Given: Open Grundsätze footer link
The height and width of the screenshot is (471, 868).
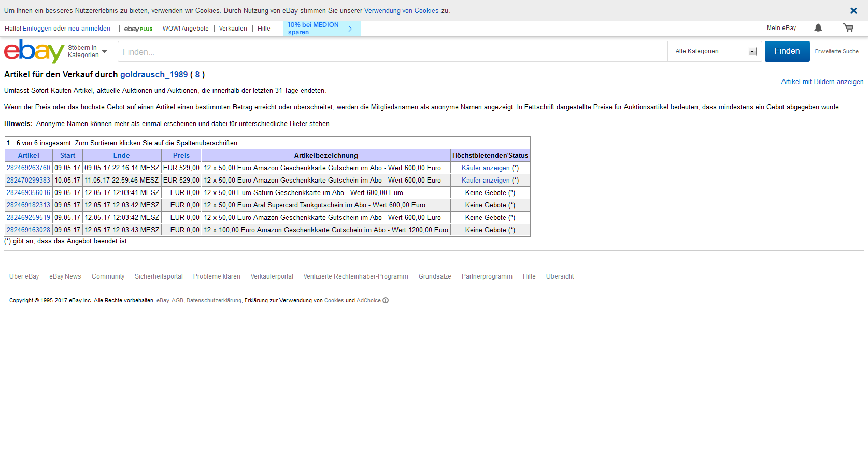Looking at the screenshot, I should tap(435, 276).
